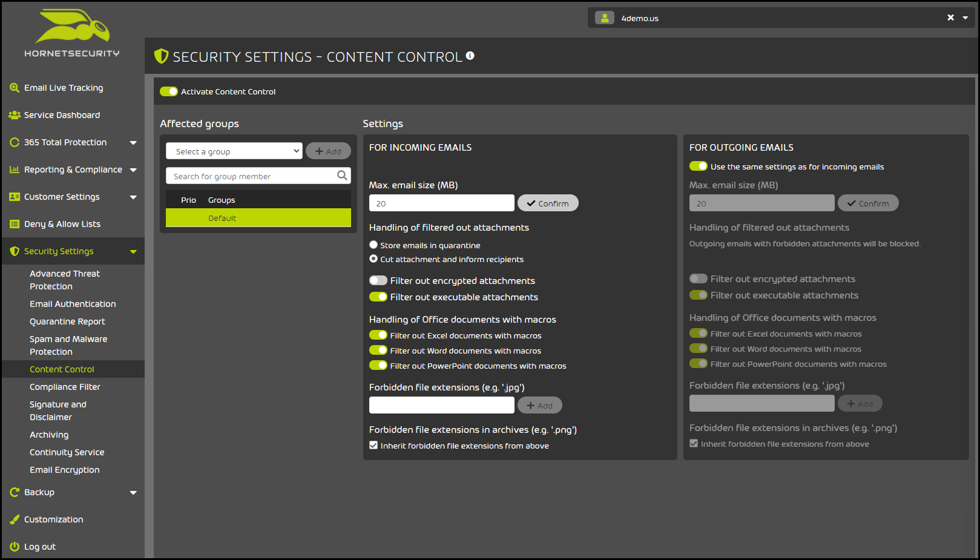Viewport: 980px width, 560px height.
Task: Click the Backup refresh icon
Action: 15,492
